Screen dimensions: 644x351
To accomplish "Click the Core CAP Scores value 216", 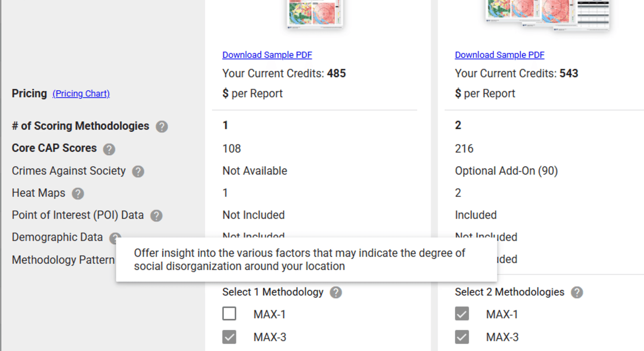I will pos(464,149).
